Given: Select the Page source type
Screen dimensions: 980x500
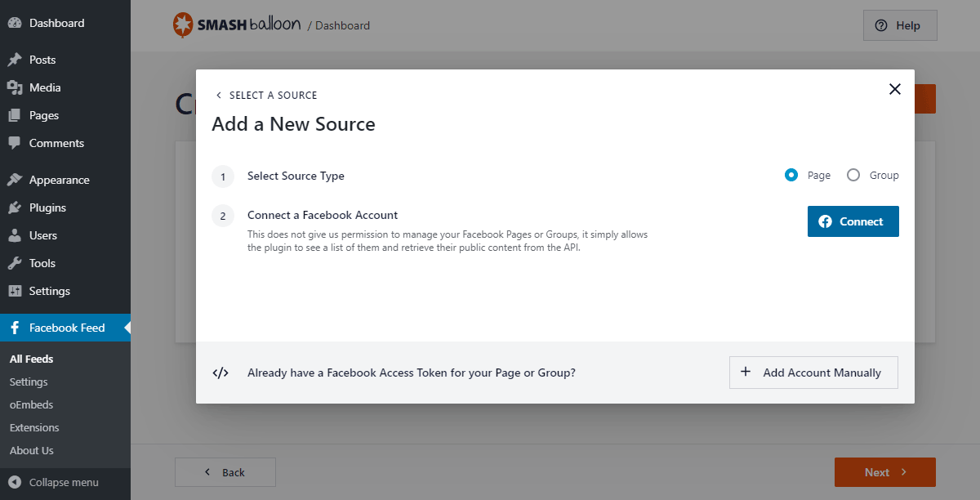Looking at the screenshot, I should (x=791, y=175).
